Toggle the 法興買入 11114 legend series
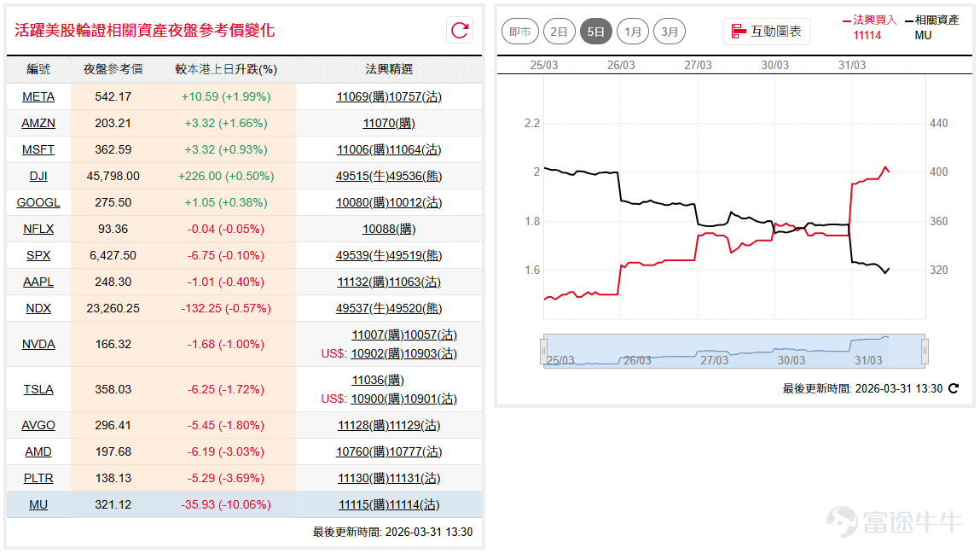Screen dimensions: 980x553 869,27
